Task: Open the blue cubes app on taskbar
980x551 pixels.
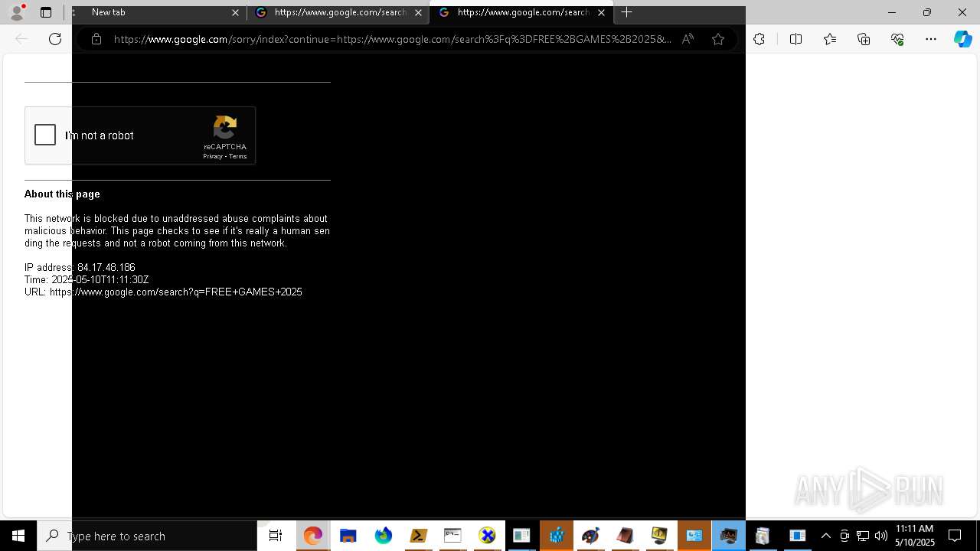Action: click(557, 536)
